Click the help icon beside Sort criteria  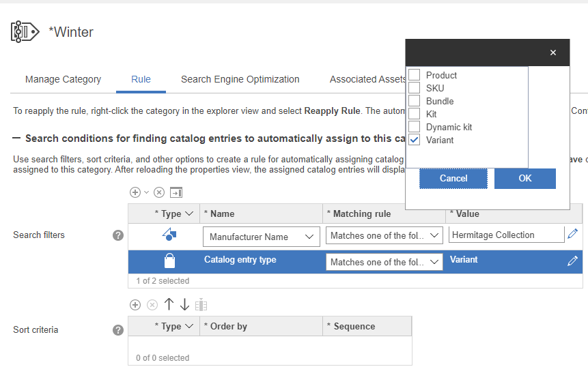tap(118, 330)
